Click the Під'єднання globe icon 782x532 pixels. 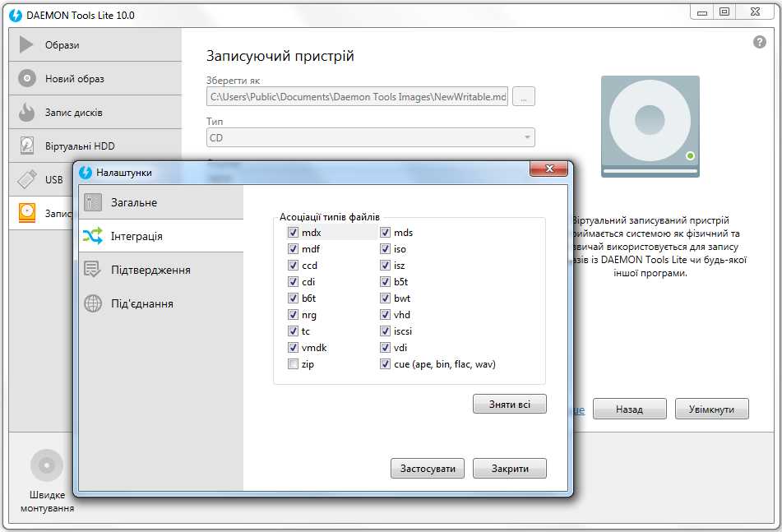[x=93, y=303]
